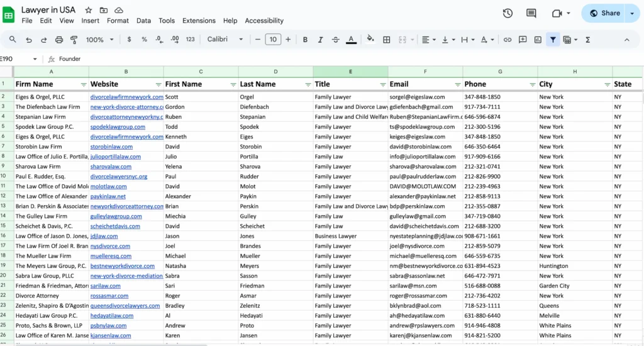Collapse the toolbar with up chevron

click(x=627, y=40)
